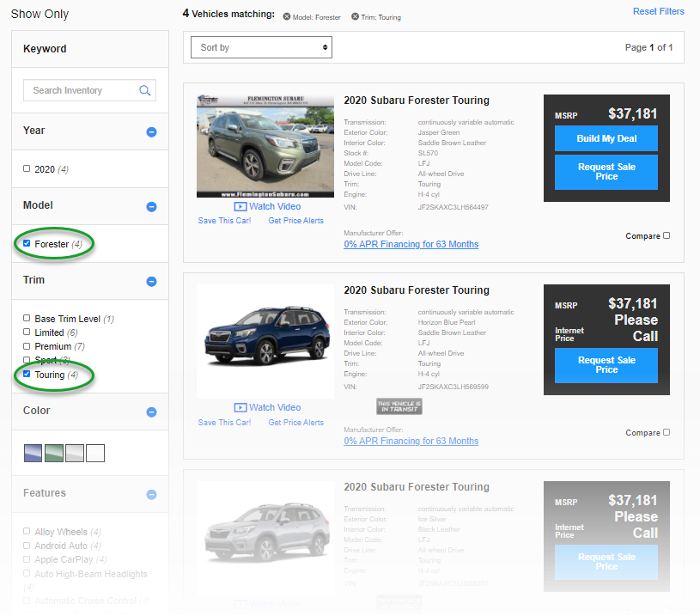Screen dimensions: 700x616
Task: Remove the Trim: Touring filter tag
Action: pos(355,16)
